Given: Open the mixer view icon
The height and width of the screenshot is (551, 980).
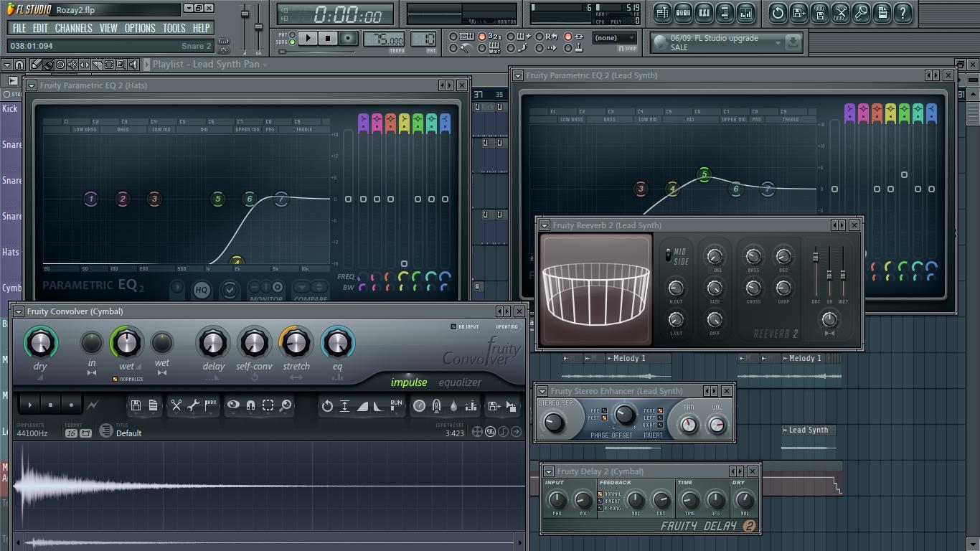Looking at the screenshot, I should [745, 12].
